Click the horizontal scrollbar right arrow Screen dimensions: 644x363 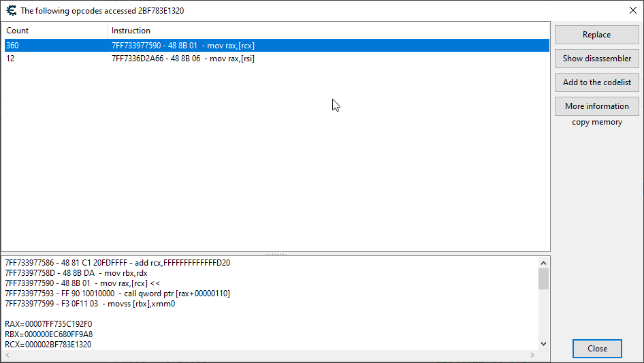534,356
